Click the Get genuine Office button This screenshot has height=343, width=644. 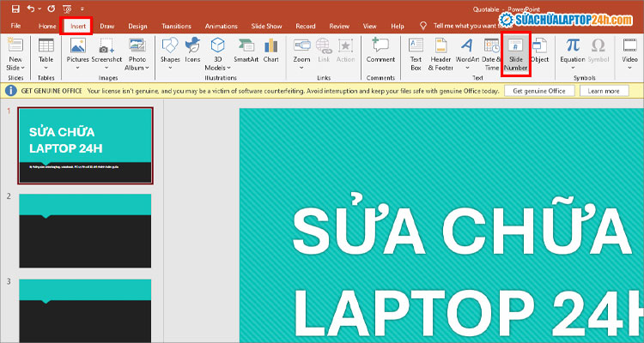tap(539, 91)
